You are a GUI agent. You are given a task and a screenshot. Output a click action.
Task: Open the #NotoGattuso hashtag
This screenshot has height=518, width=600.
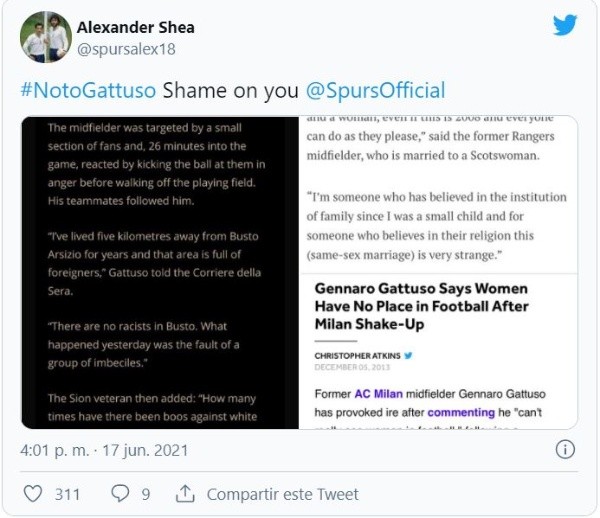click(88, 90)
